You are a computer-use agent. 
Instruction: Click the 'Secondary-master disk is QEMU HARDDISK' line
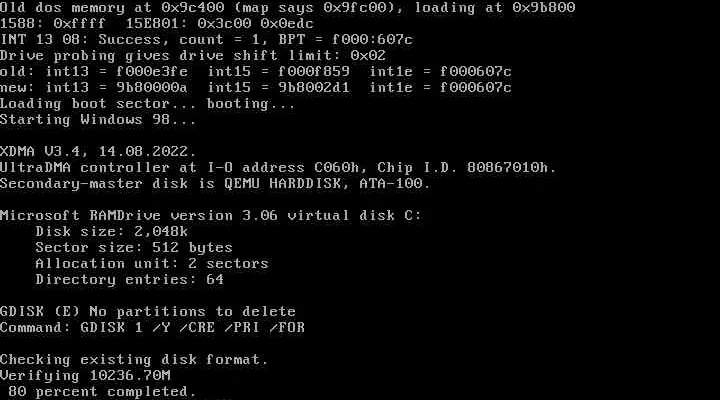point(215,184)
